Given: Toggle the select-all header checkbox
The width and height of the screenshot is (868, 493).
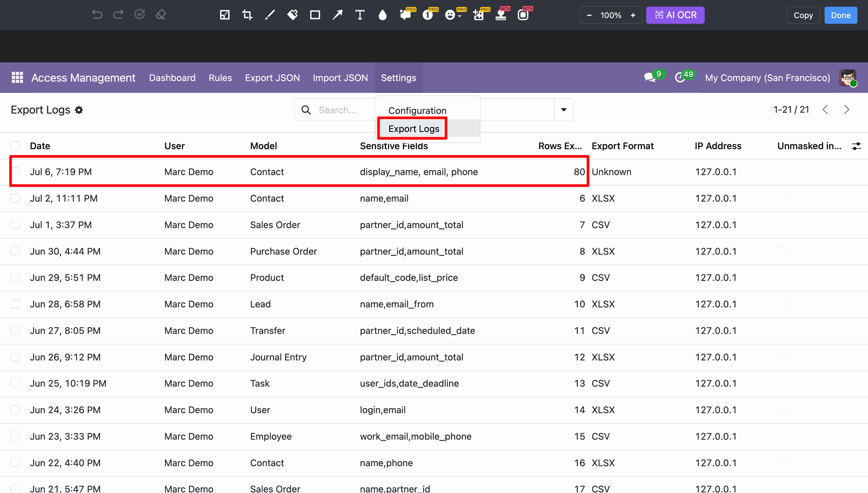Looking at the screenshot, I should point(15,146).
